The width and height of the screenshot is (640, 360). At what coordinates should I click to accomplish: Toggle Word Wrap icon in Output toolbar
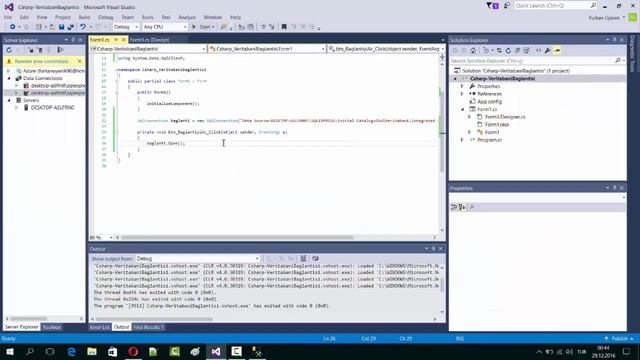315,258
